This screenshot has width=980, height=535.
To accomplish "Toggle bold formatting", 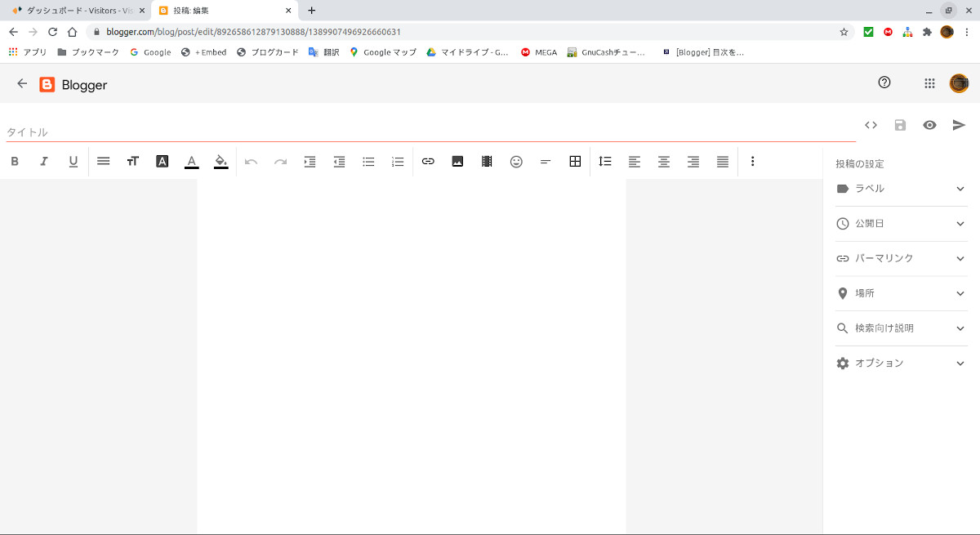I will (x=15, y=162).
